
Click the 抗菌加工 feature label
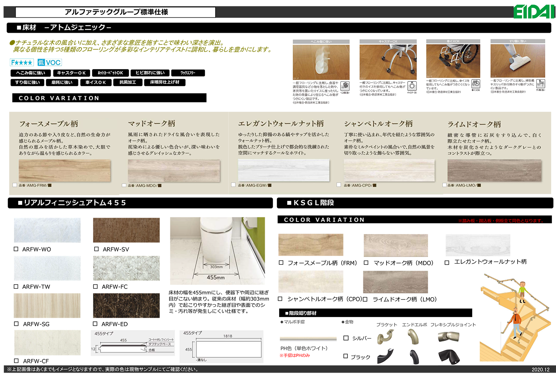click(x=128, y=82)
